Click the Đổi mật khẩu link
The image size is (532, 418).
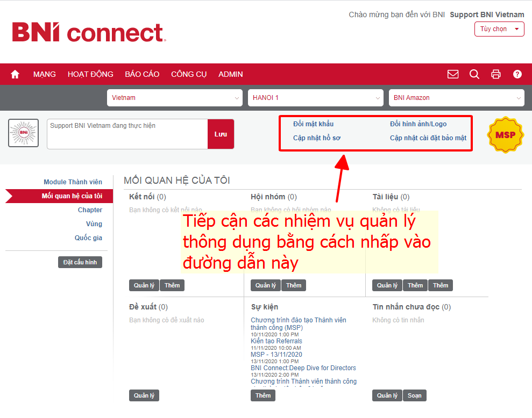[x=313, y=124]
